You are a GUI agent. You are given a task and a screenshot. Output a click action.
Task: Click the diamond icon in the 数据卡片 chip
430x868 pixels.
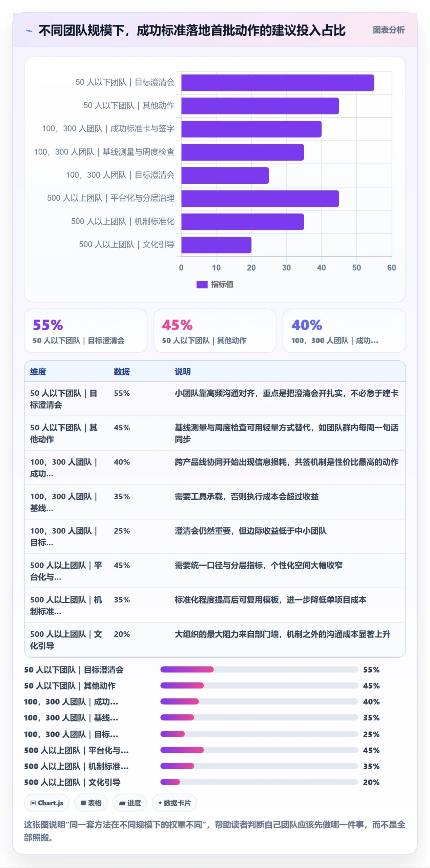click(x=160, y=803)
